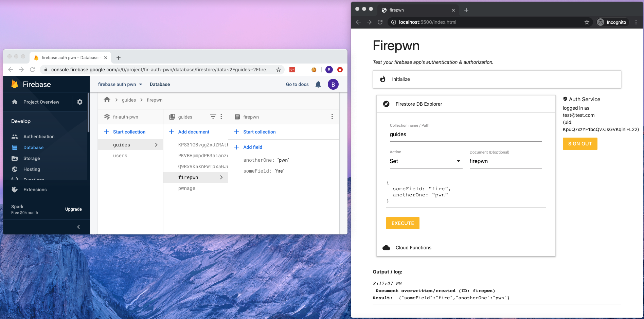Click the red update icon in Chrome toolbar
Screen dimensions: 644x319
click(x=340, y=70)
